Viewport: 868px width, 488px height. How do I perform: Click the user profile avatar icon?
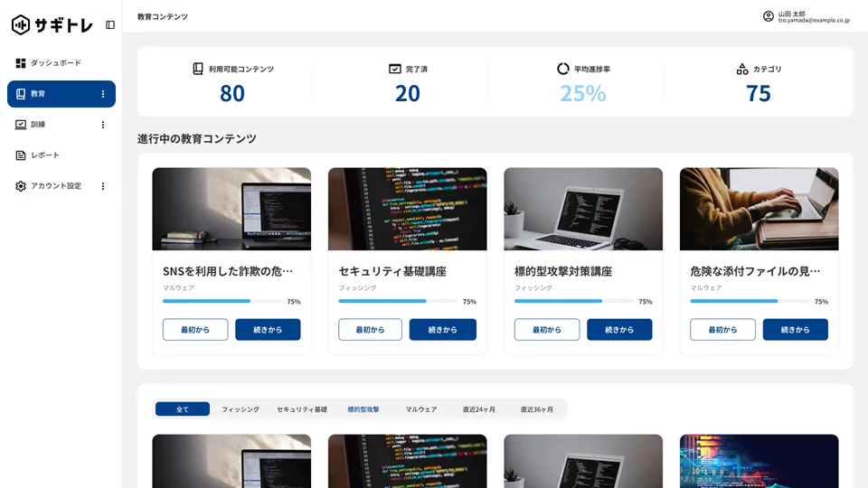click(x=769, y=16)
